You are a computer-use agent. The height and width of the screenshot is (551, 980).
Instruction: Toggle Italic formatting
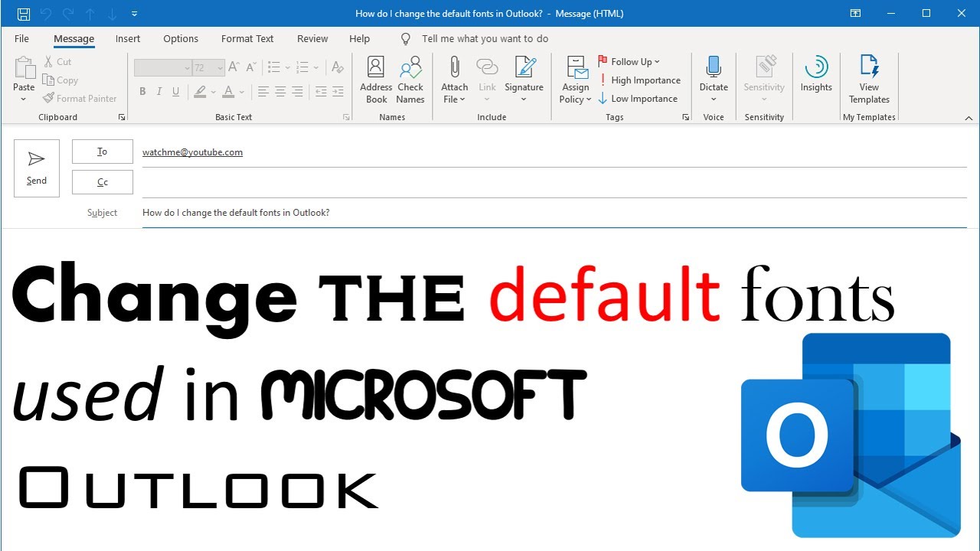(159, 92)
